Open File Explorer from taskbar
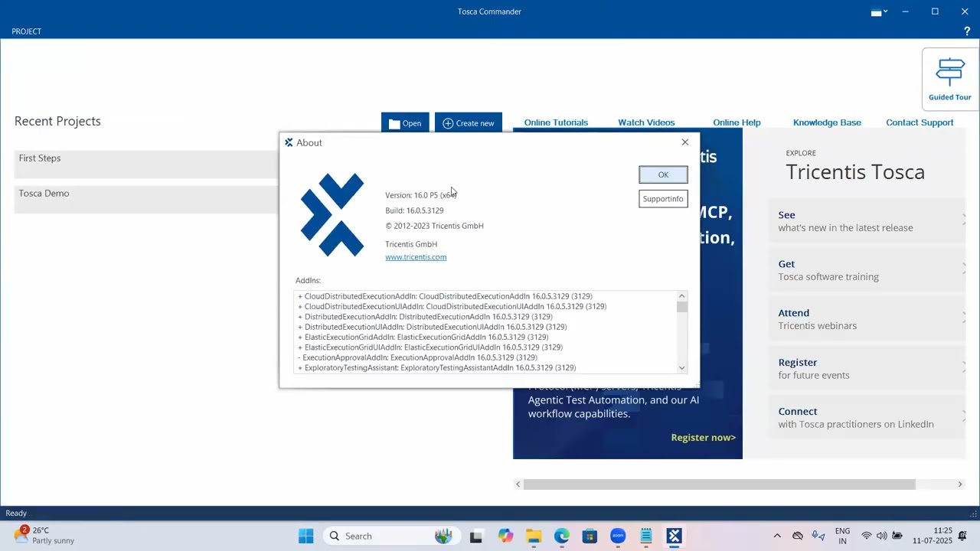Viewport: 980px width, 551px height. tap(534, 536)
